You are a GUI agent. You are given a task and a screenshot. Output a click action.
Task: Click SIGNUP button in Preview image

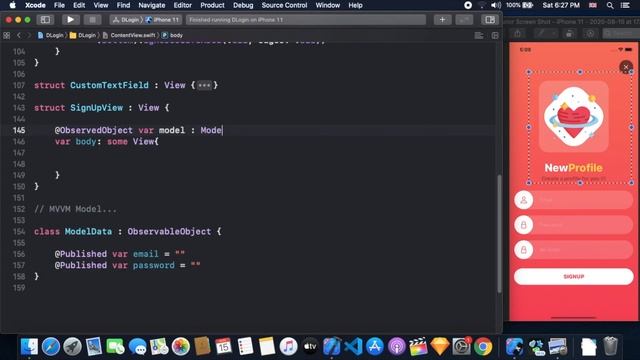point(573,276)
